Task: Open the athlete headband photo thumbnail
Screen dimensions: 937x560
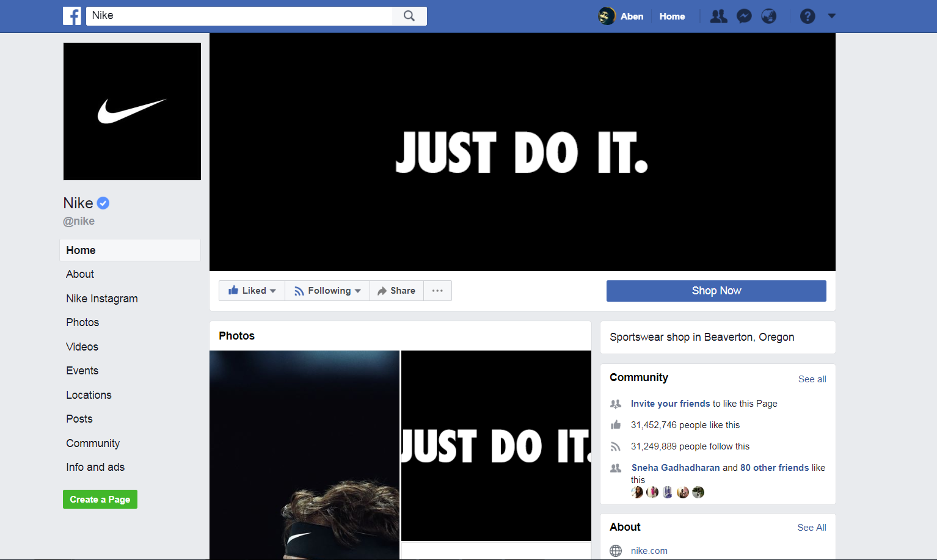Action: (x=304, y=455)
